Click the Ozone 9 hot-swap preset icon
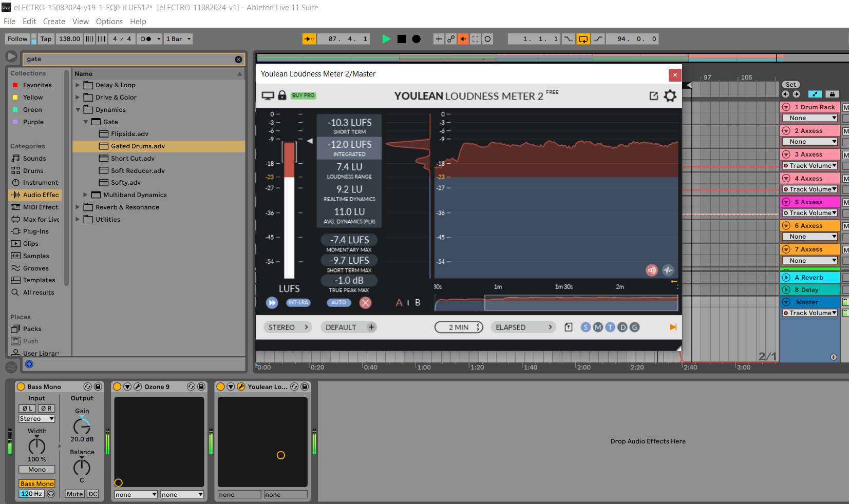The image size is (849, 504). point(191,387)
